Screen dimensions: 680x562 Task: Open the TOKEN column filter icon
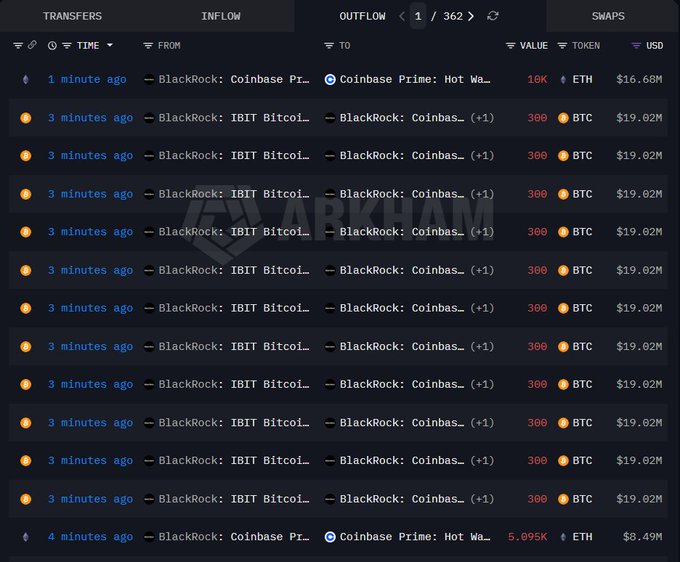tap(562, 46)
